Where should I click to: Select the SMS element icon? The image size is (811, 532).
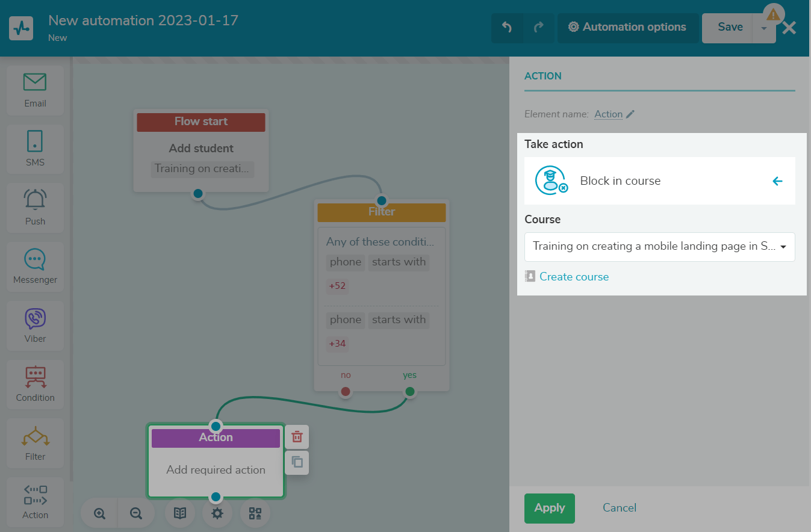[35, 149]
